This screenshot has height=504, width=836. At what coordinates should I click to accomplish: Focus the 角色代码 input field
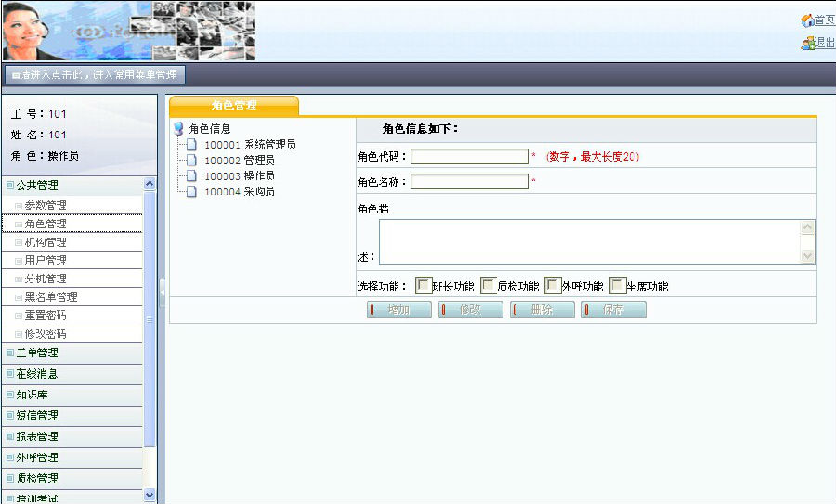(469, 157)
